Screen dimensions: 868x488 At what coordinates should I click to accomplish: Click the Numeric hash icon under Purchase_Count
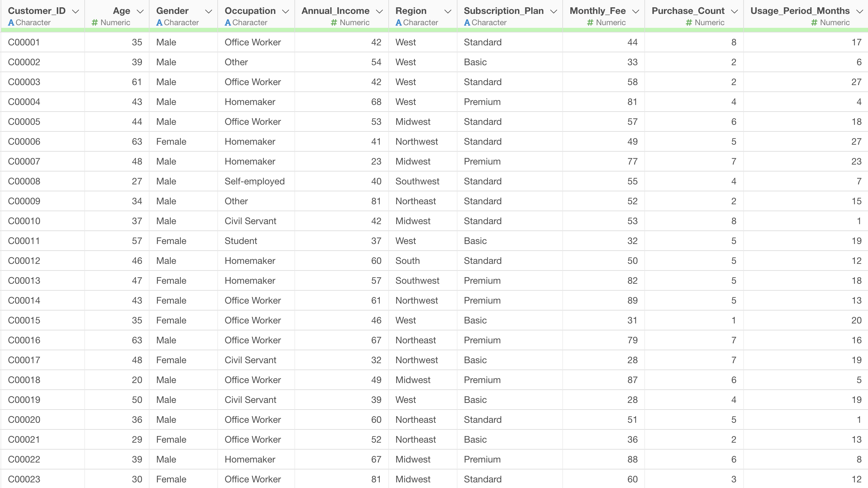pyautogui.click(x=689, y=23)
